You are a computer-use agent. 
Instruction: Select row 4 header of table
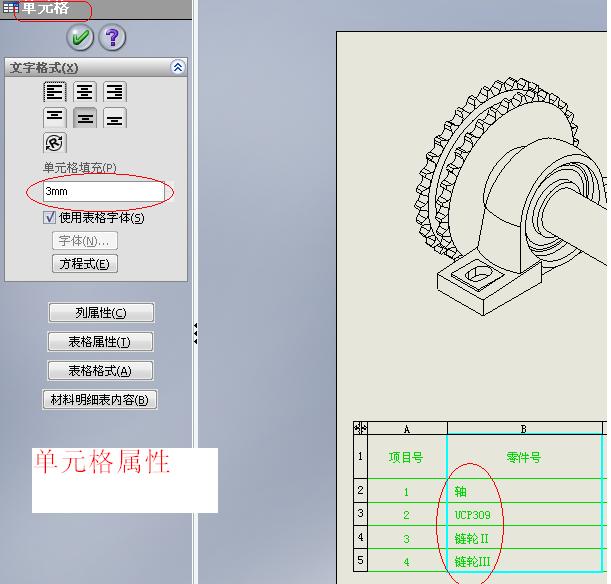[x=360, y=537]
